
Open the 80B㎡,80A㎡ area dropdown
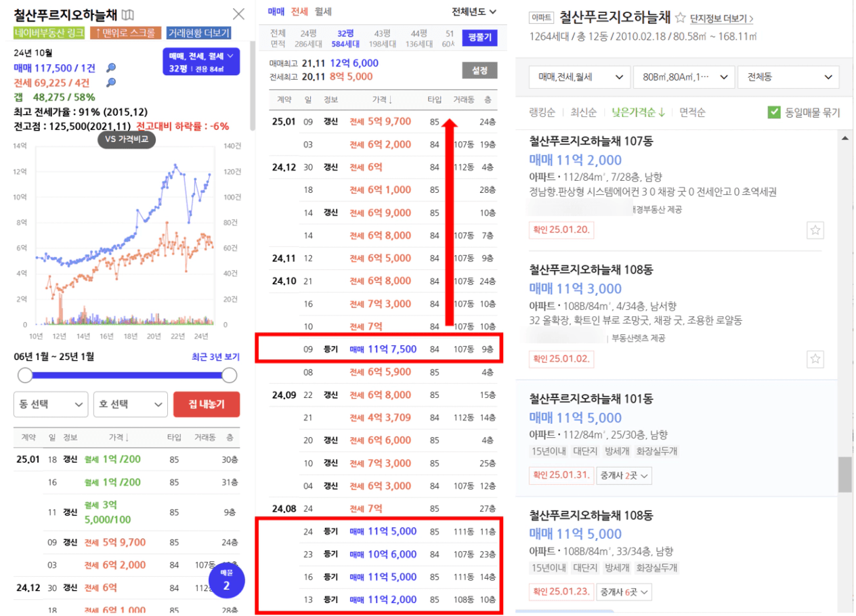[684, 77]
